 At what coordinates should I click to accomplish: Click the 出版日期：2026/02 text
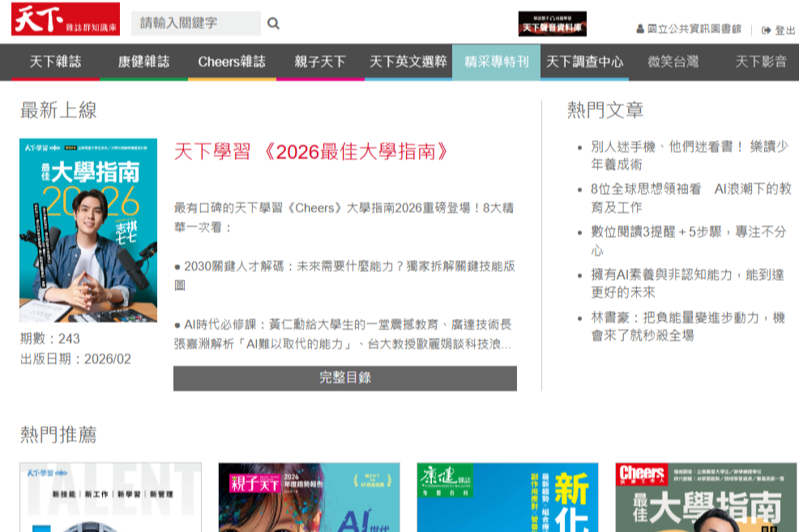(x=75, y=360)
